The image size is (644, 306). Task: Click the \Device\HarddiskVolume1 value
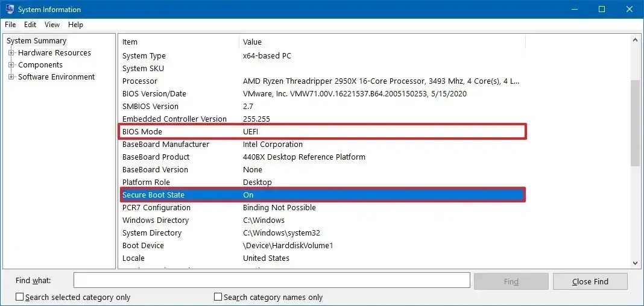[x=288, y=246]
